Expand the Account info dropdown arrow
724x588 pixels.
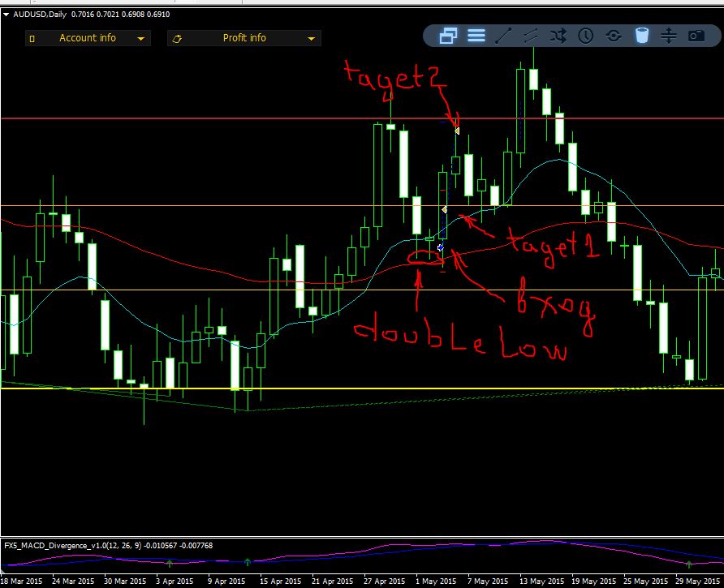click(141, 39)
